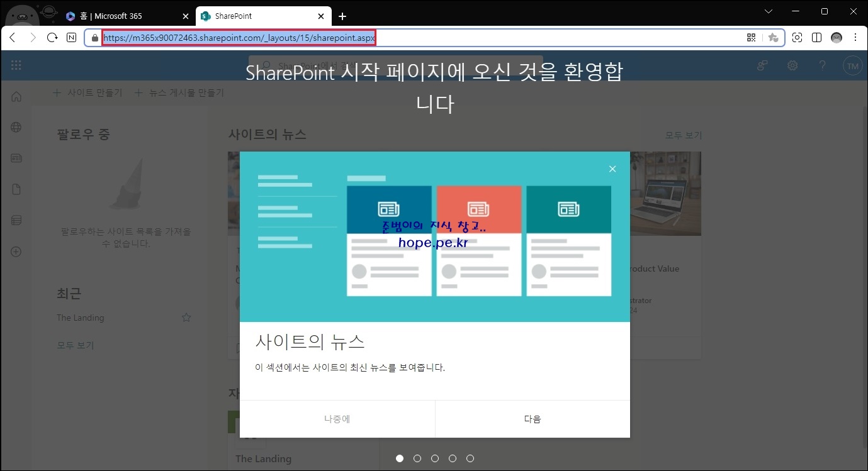Image resolution: width=868 pixels, height=471 pixels.
Task: Open the SharePoint app launcher waffle
Action: [x=16, y=65]
